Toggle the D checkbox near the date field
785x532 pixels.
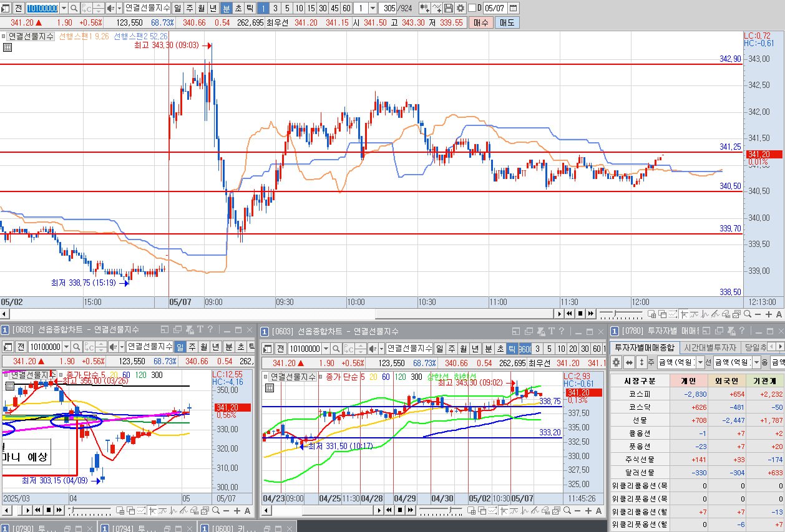pyautogui.click(x=472, y=8)
